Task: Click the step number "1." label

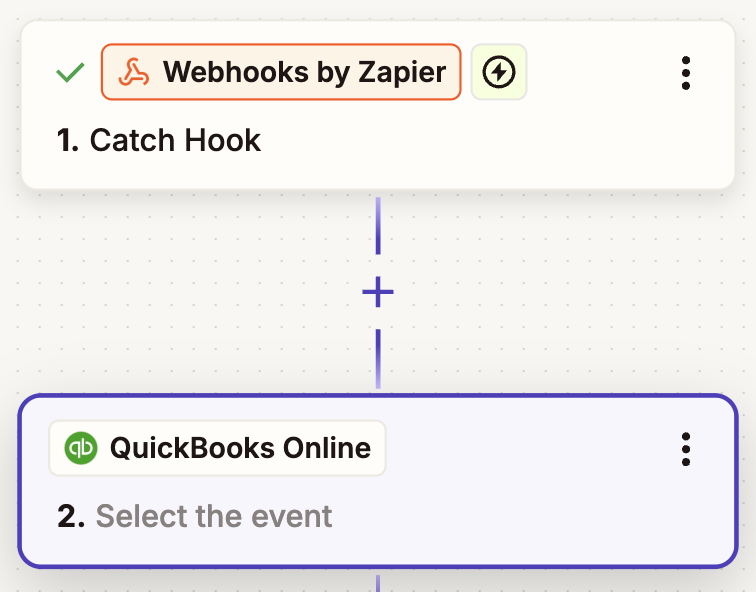Action: pyautogui.click(x=68, y=141)
